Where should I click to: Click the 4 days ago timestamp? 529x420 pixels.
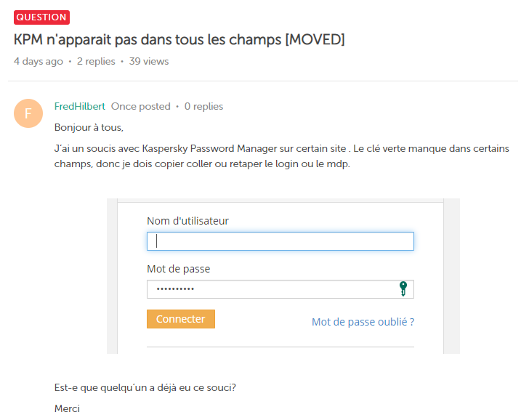click(39, 62)
